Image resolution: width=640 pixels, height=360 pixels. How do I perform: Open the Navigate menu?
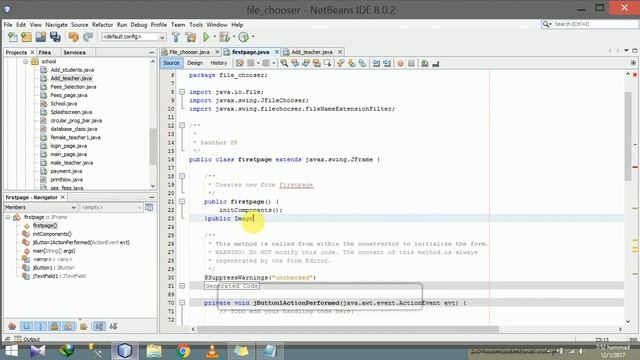pyautogui.click(x=56, y=25)
